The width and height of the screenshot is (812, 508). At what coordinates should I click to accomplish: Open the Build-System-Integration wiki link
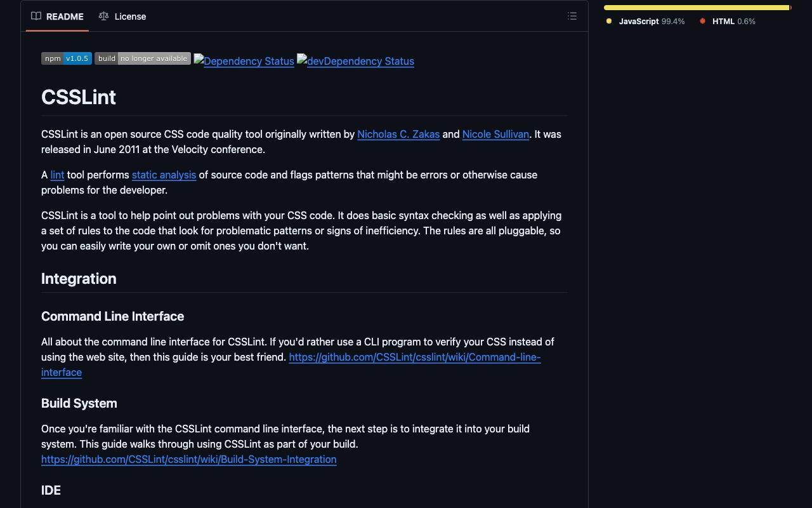click(189, 459)
